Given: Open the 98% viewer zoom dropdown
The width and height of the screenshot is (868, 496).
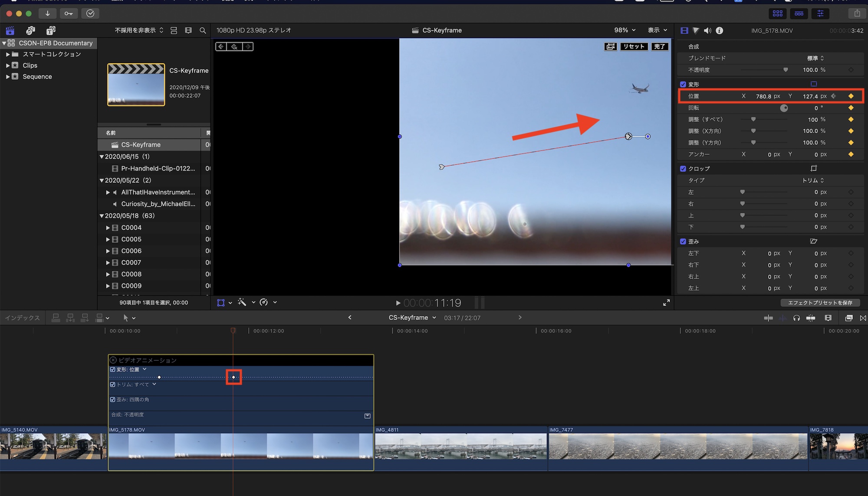Looking at the screenshot, I should 625,30.
